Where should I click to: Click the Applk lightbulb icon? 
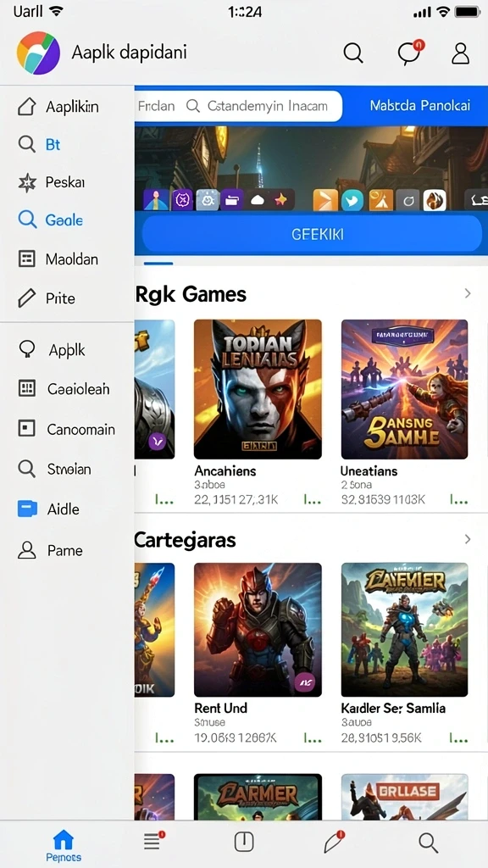click(26, 349)
